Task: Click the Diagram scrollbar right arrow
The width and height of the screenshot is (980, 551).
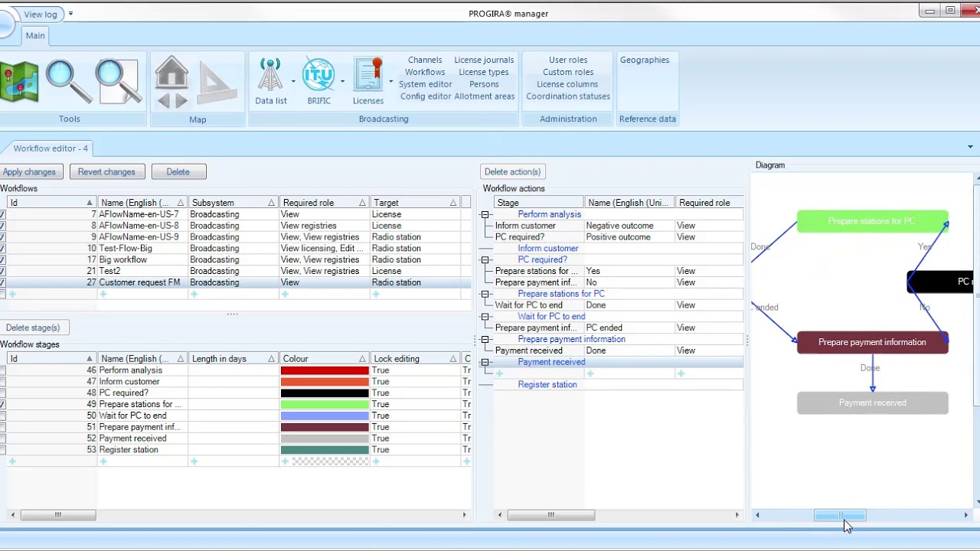Action: 965,515
